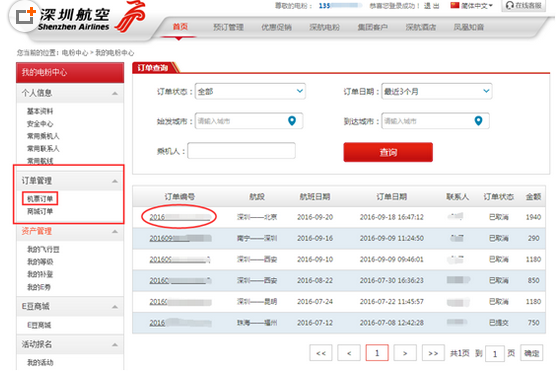Viewport: 558px width, 380px height.
Task: Go to next page with > button
Action: [x=405, y=353]
